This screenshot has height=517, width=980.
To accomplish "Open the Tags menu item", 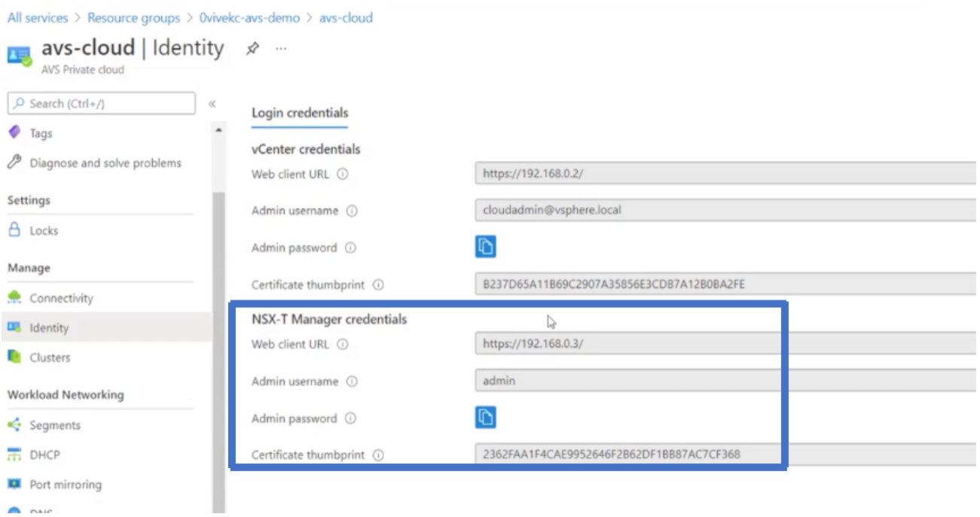I will 41,133.
